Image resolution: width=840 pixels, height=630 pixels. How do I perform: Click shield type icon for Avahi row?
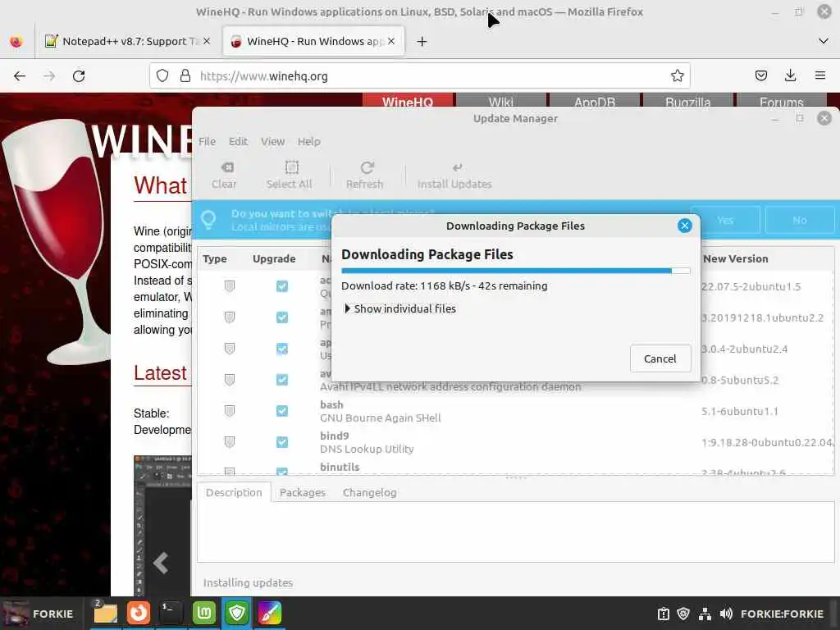click(x=230, y=380)
